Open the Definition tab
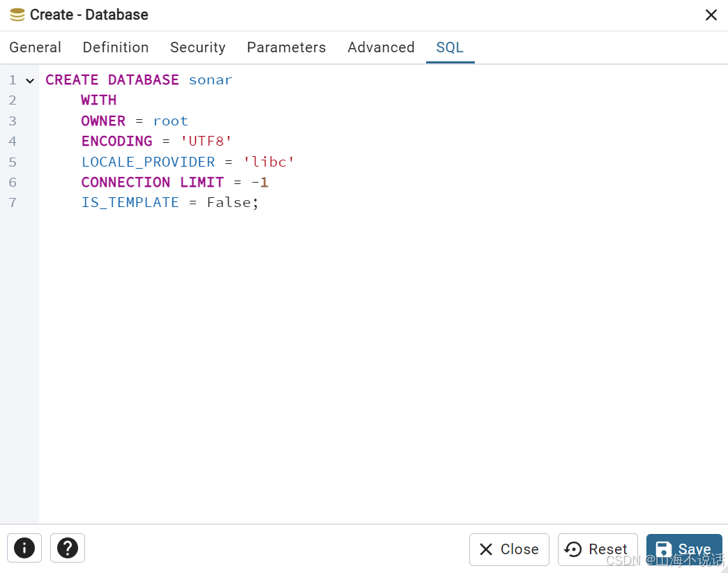 point(115,47)
